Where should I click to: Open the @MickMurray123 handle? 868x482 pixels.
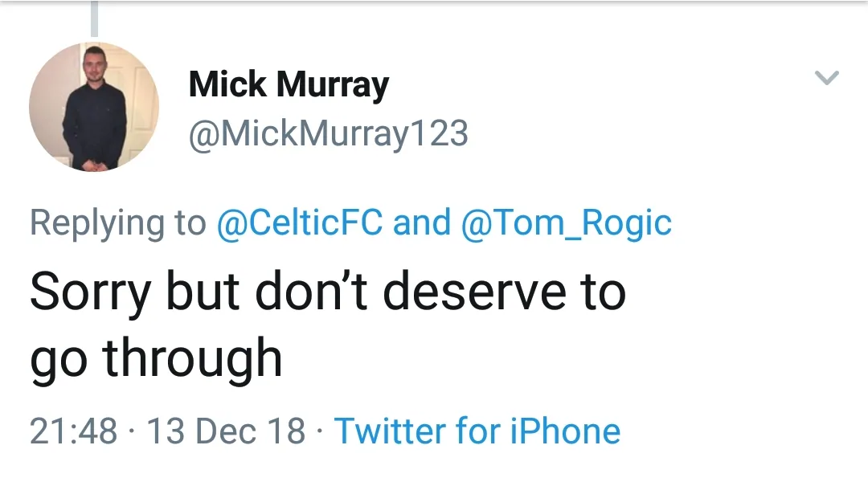point(328,133)
